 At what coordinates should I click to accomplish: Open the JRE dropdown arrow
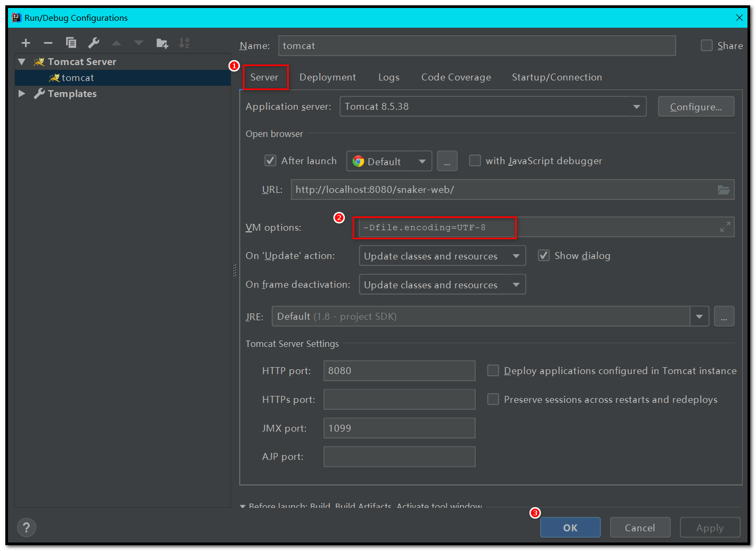(699, 317)
